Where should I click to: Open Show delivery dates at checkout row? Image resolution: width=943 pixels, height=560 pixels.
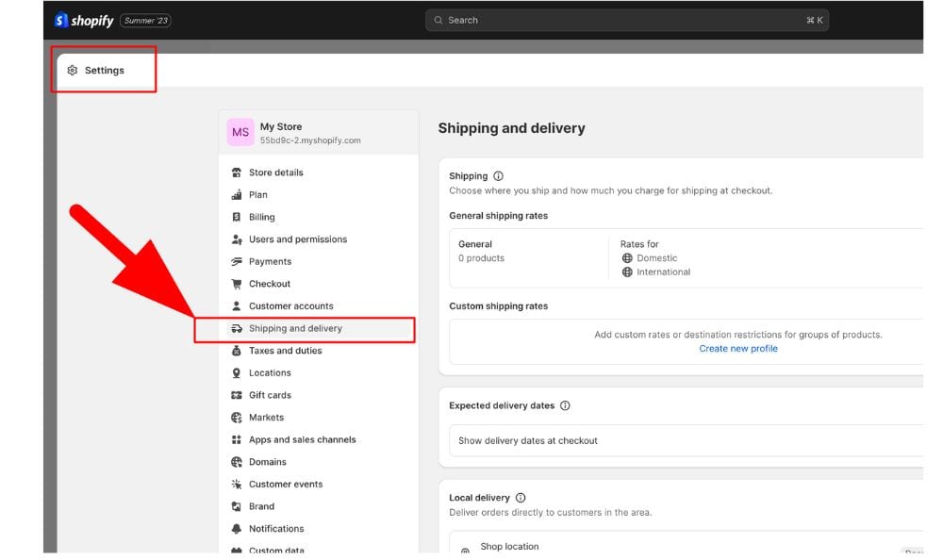[x=528, y=441]
